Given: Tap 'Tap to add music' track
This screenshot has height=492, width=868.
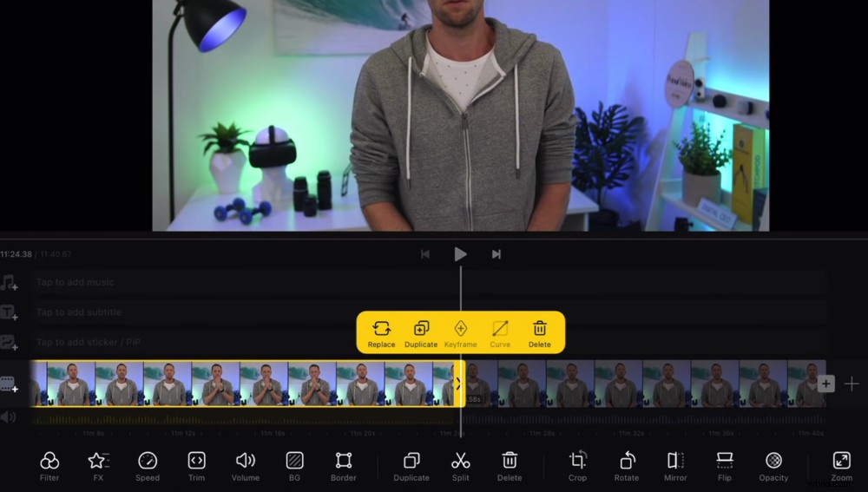Looking at the screenshot, I should [x=429, y=282].
